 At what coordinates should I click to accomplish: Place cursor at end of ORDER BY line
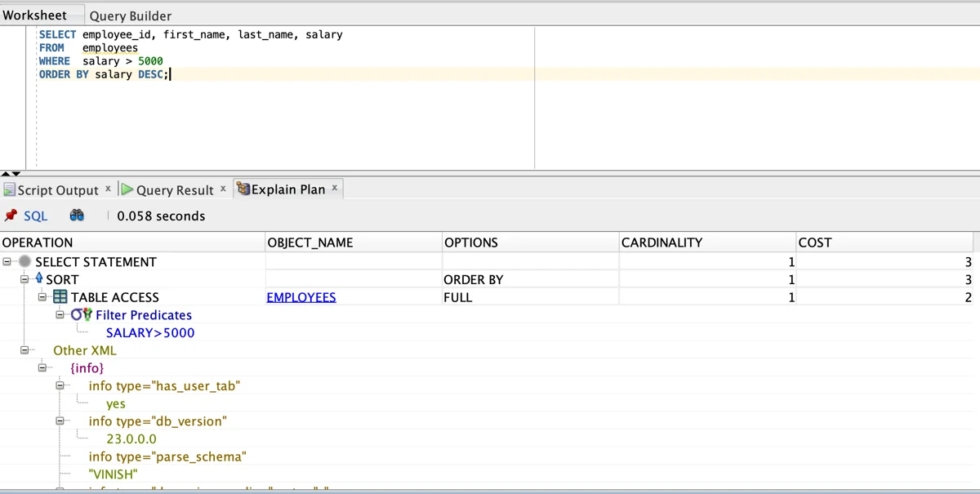pyautogui.click(x=171, y=74)
